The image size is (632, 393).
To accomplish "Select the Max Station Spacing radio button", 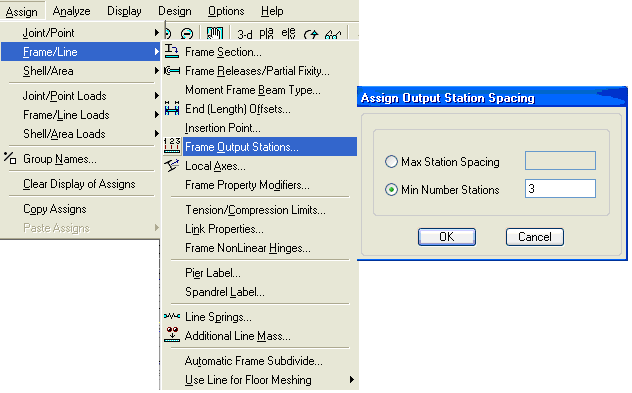I will pos(391,162).
